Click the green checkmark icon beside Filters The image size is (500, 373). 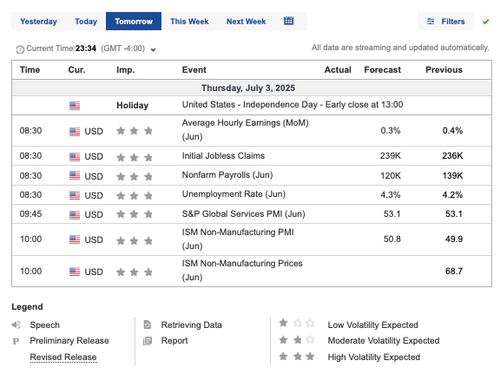(485, 22)
